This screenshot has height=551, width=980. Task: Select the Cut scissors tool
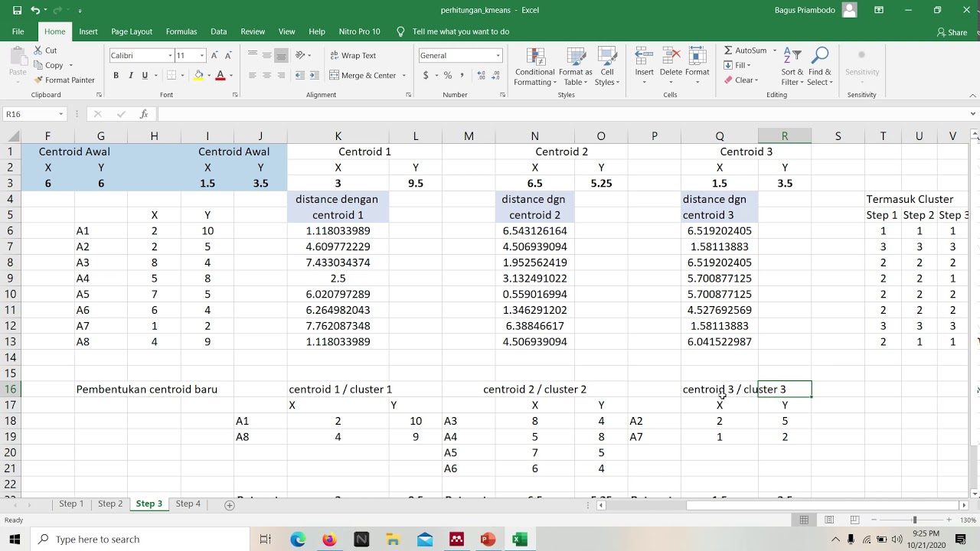[x=46, y=51]
